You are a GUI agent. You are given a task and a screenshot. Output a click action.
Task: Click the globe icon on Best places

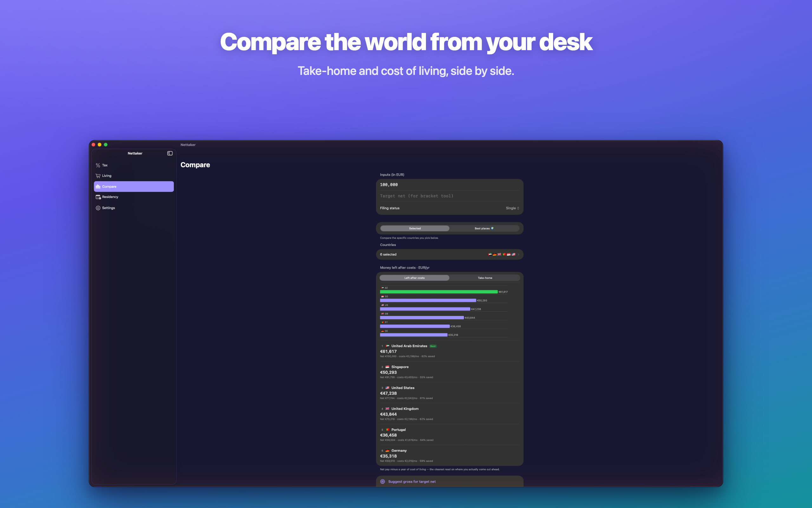(x=492, y=228)
